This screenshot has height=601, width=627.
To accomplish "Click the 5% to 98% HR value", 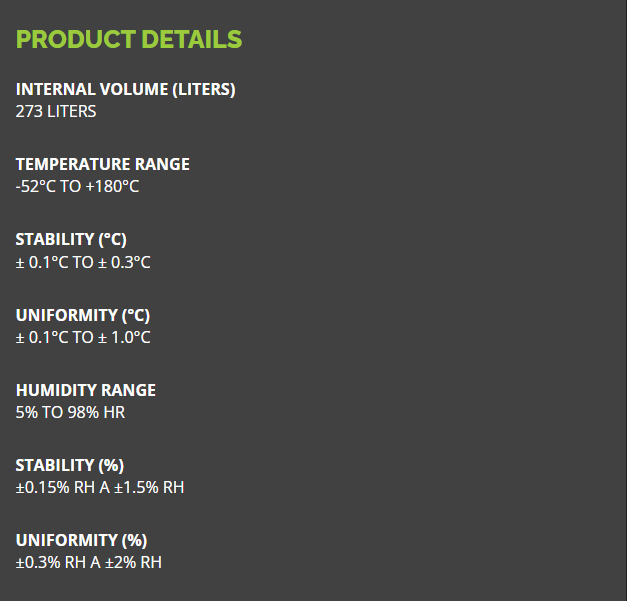I will coord(70,412).
